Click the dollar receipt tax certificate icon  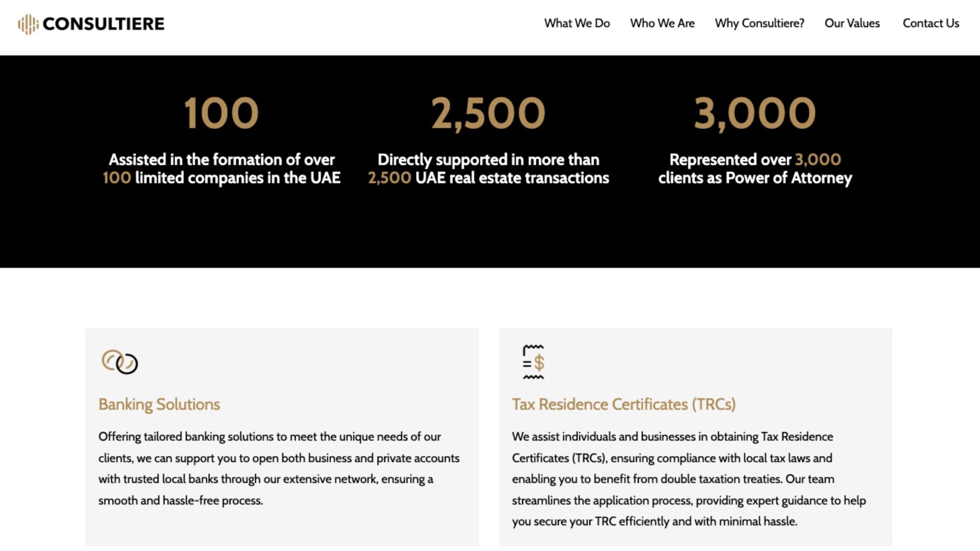click(x=533, y=362)
